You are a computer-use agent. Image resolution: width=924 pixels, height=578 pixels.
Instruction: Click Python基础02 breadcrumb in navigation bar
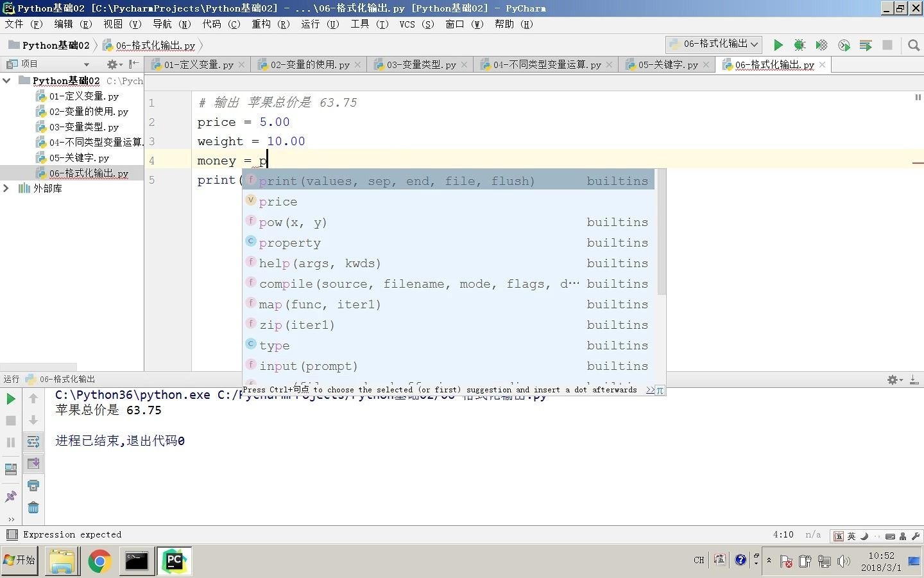(49, 45)
